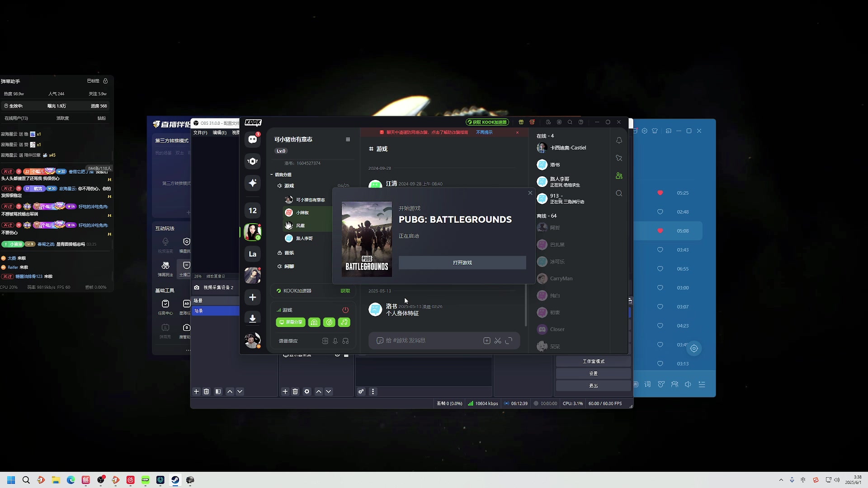
Task: Click the PUBG Battlegrounds cover image
Action: tap(367, 239)
